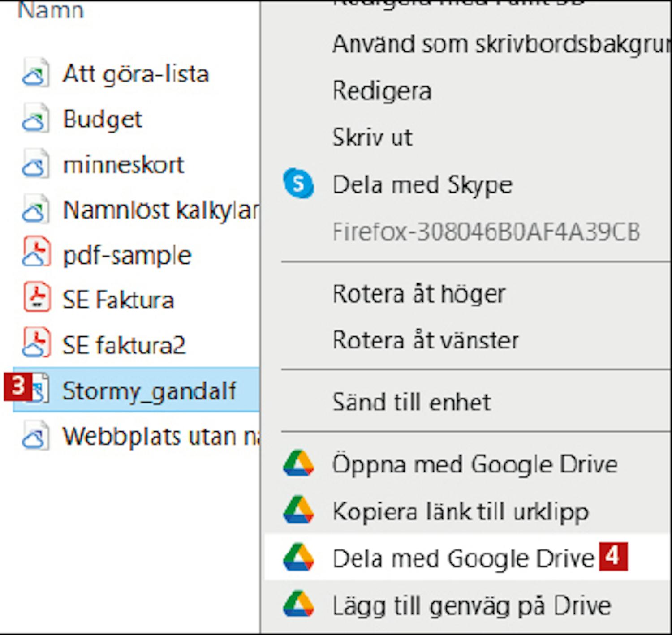Click Drive icon beside Dela med Google Drive
This screenshot has width=672, height=635.
click(298, 558)
